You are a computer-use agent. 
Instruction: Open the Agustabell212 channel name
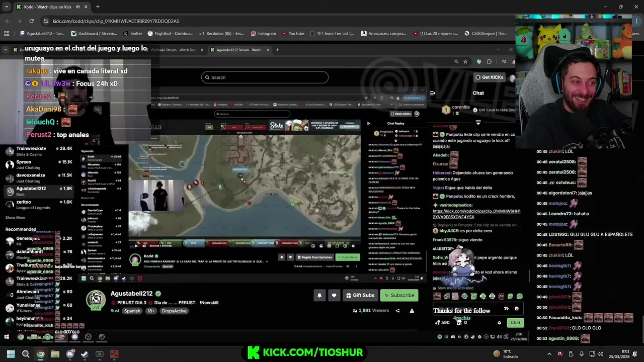click(131, 294)
